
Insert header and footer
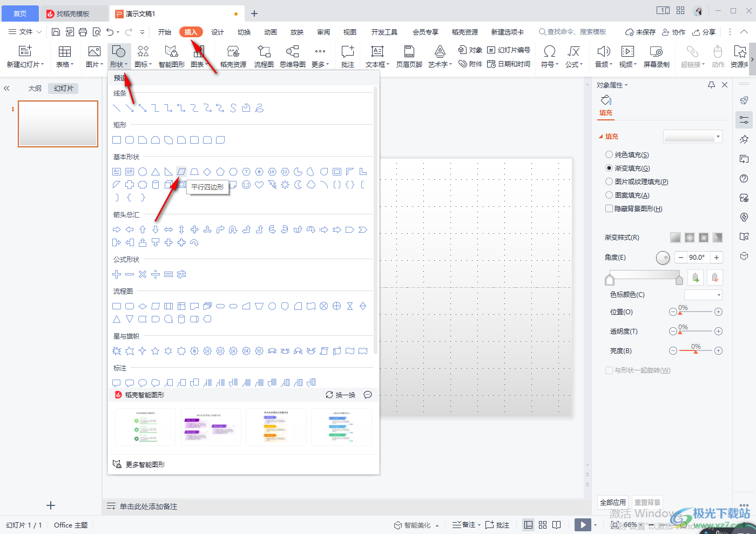tap(409, 56)
